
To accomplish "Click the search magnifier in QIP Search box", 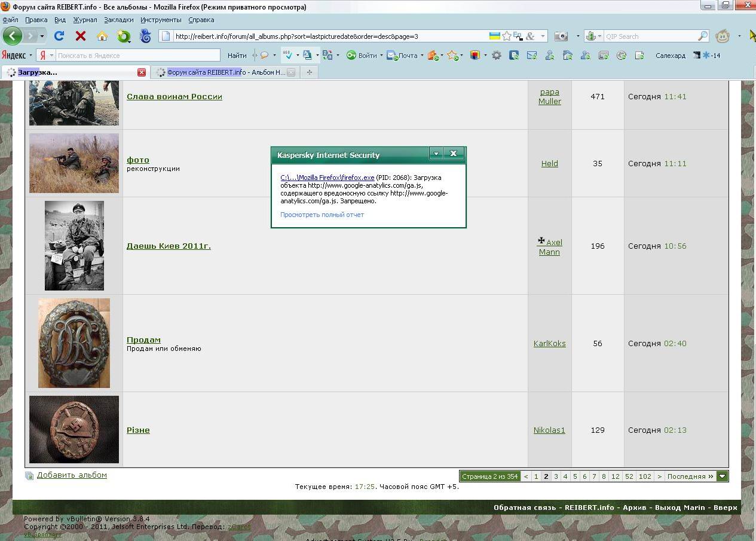I will 703,36.
